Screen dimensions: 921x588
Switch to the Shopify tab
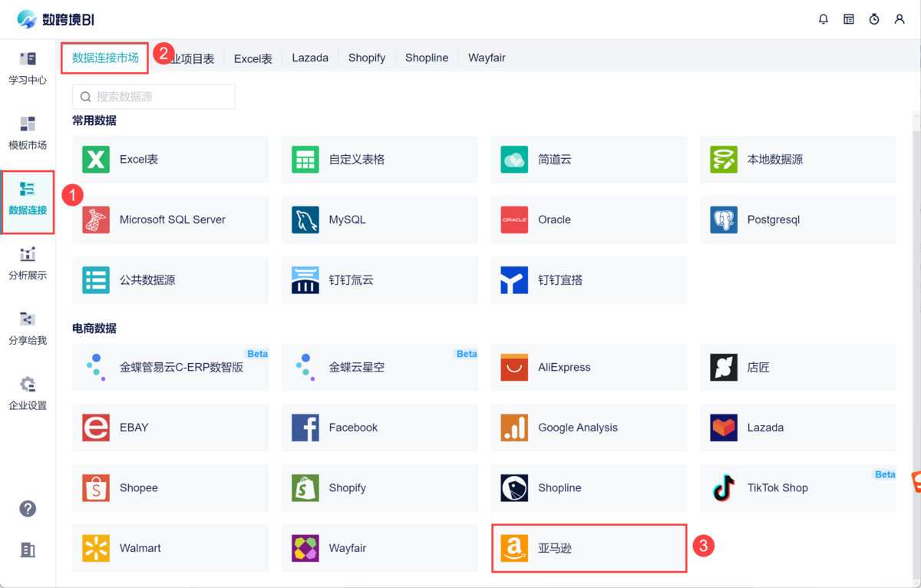367,58
